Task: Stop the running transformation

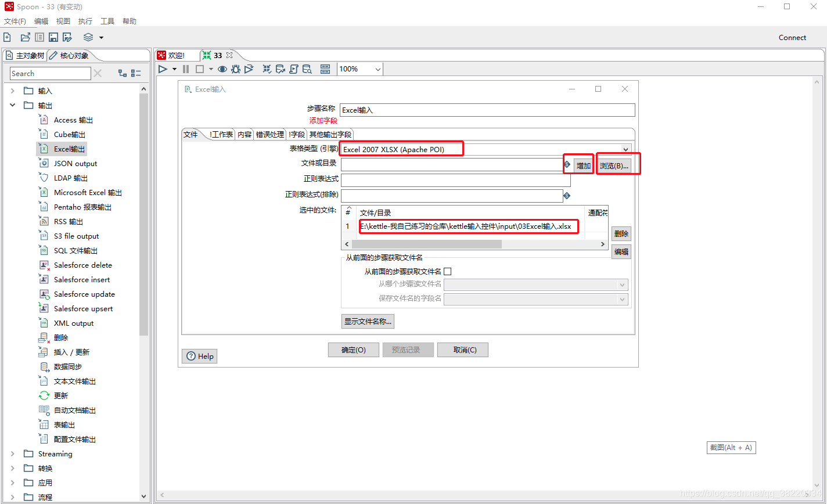Action: (199, 69)
